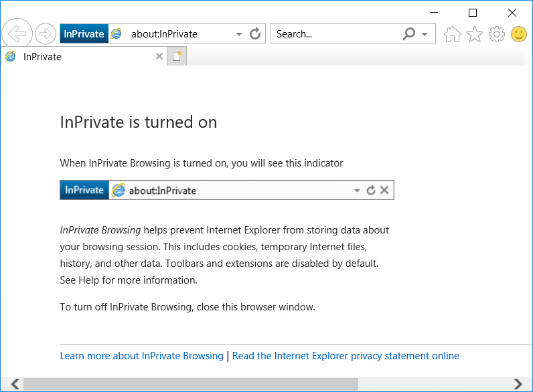
Task: Expand the address bar autocomplete dropdown
Action: pos(239,34)
